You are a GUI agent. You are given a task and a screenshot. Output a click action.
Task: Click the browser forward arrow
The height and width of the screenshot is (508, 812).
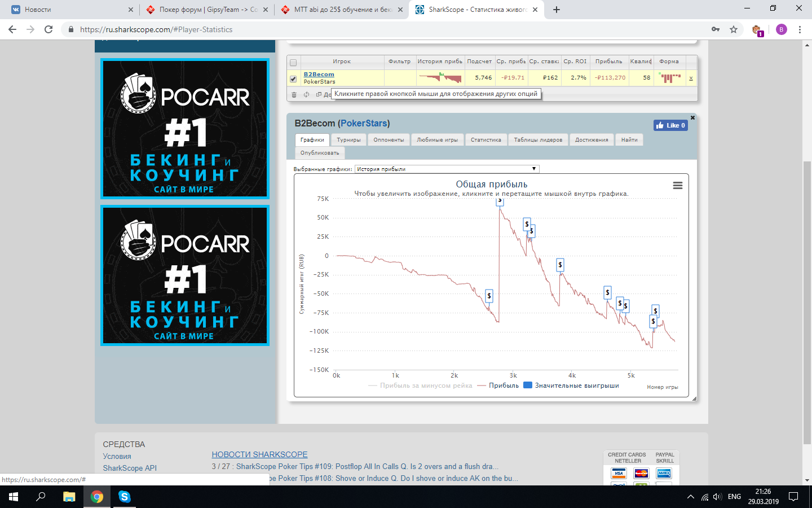pos(30,29)
